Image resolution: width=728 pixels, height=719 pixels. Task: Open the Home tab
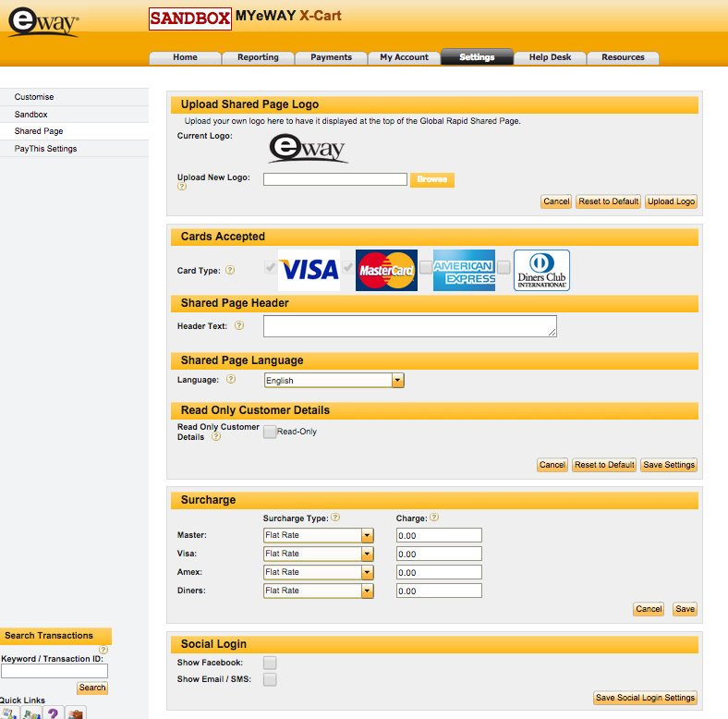(x=186, y=57)
